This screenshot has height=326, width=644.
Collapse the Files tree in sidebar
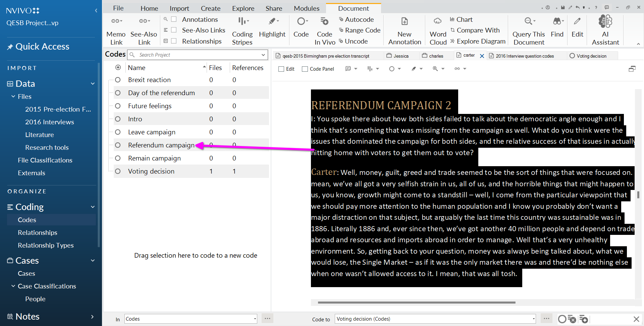point(13,96)
